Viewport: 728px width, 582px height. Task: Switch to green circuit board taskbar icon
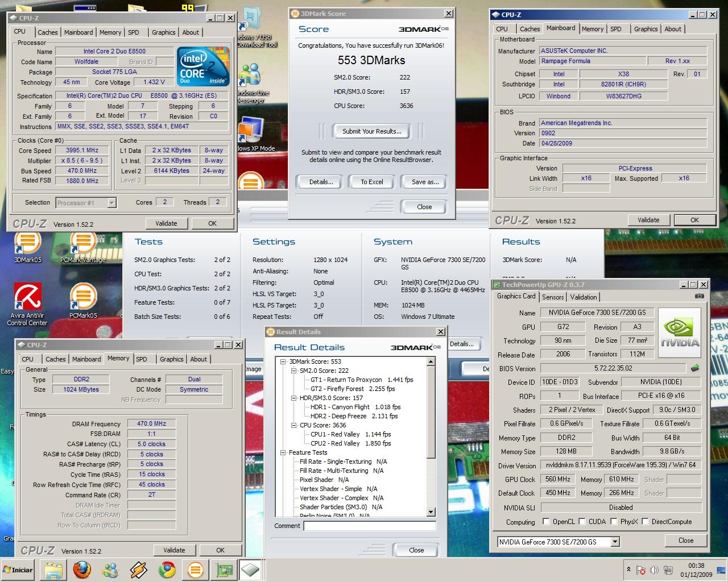[x=223, y=569]
